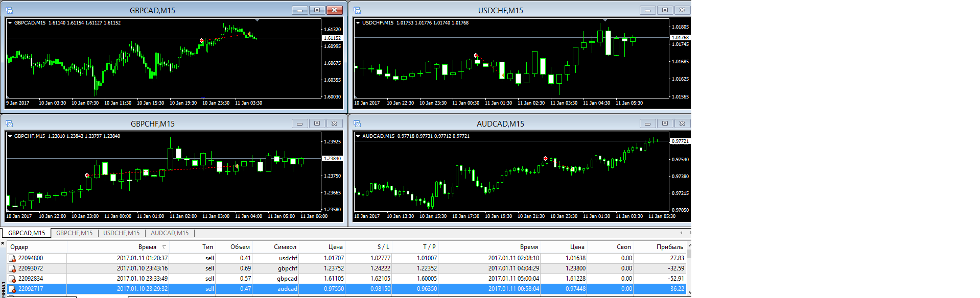Click the chart shift triangle atop USDCHF chart

(605, 20)
